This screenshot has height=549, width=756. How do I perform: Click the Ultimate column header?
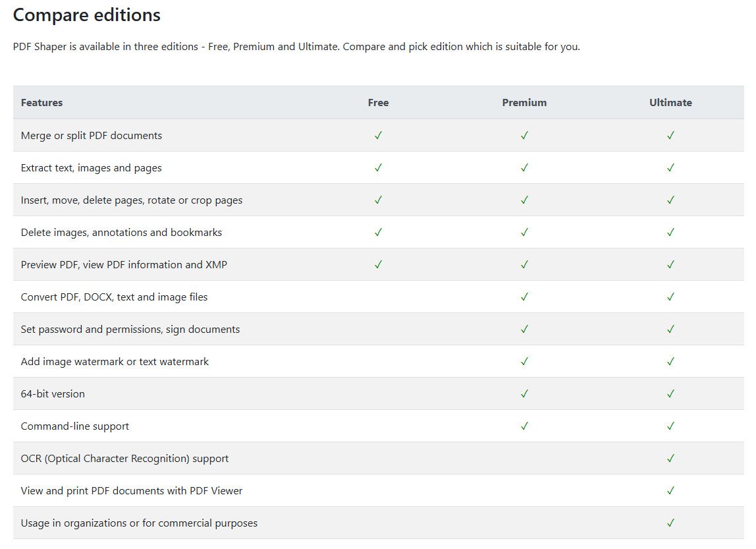pos(670,103)
